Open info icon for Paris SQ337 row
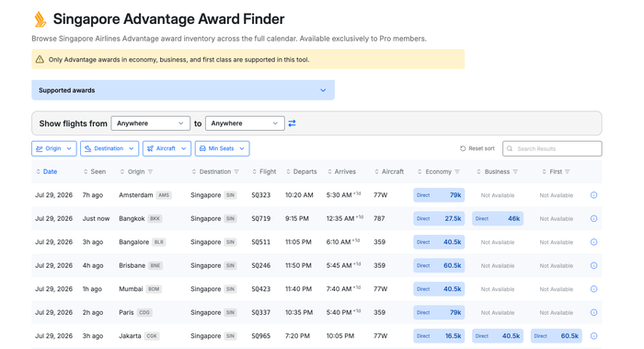The width and height of the screenshot is (644, 349). pos(594,312)
